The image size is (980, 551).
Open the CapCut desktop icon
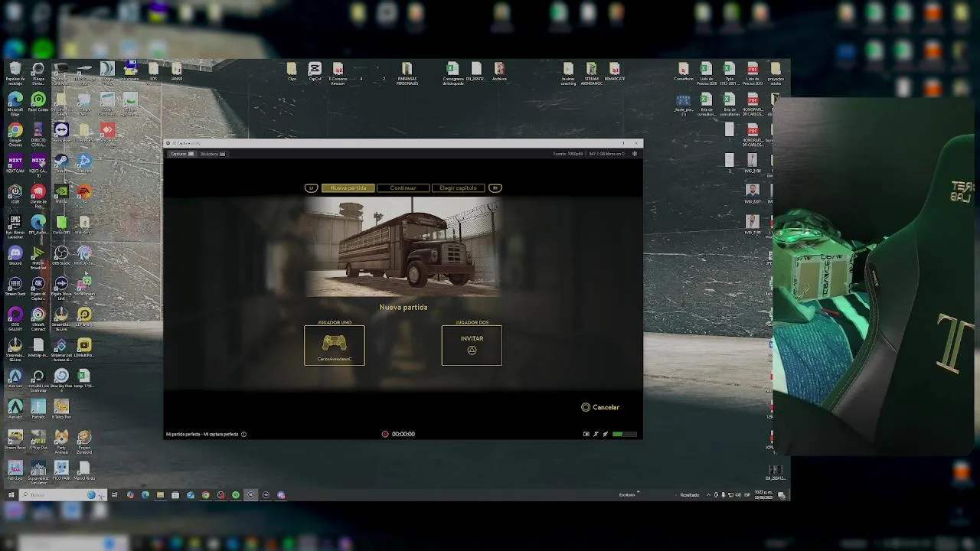[315, 73]
